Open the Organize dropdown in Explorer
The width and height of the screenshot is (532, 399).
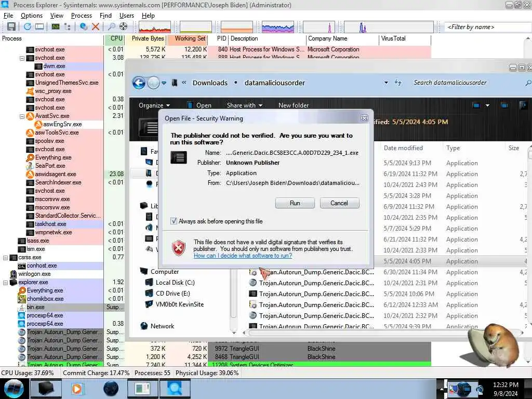154,105
